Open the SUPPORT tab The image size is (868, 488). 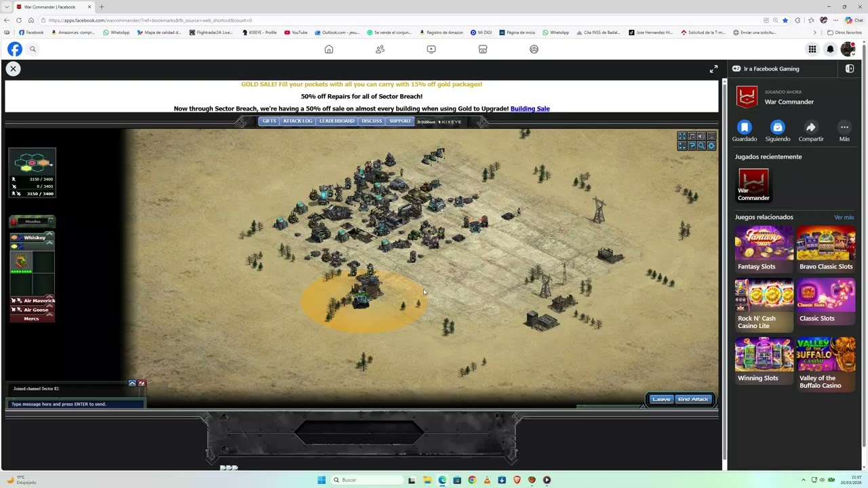point(400,121)
